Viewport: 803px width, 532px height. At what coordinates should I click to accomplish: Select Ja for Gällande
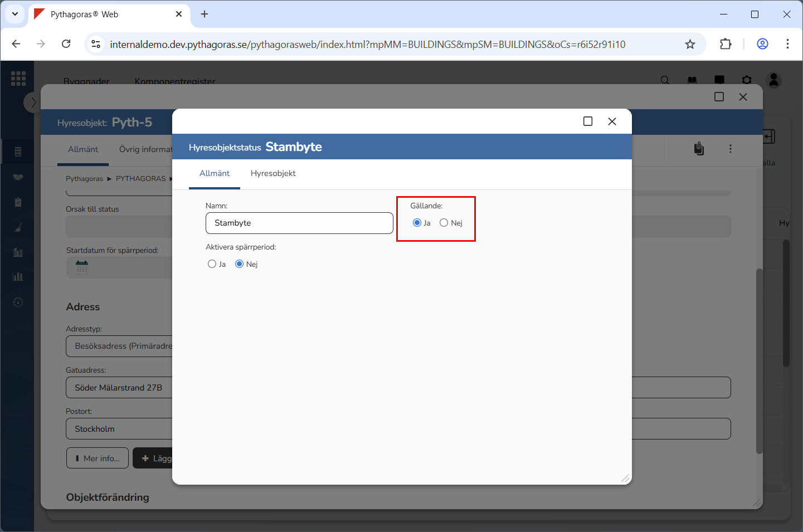pyautogui.click(x=417, y=223)
